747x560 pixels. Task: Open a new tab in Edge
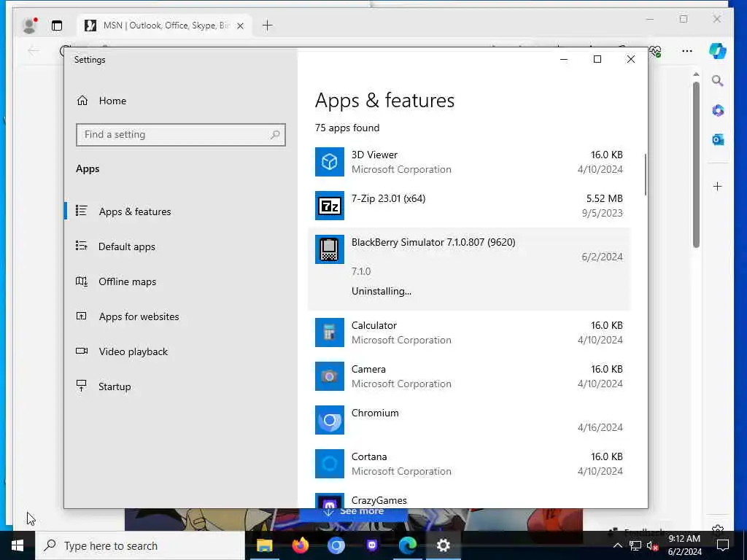(x=267, y=26)
